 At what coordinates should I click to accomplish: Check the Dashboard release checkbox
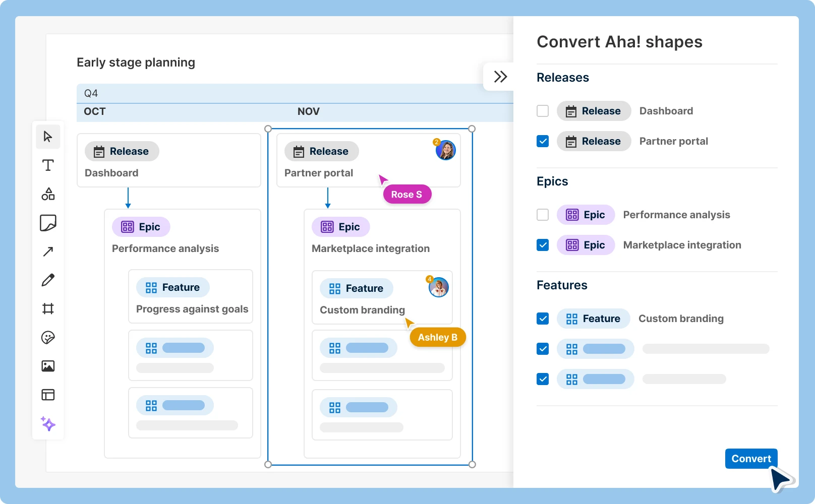pyautogui.click(x=543, y=111)
